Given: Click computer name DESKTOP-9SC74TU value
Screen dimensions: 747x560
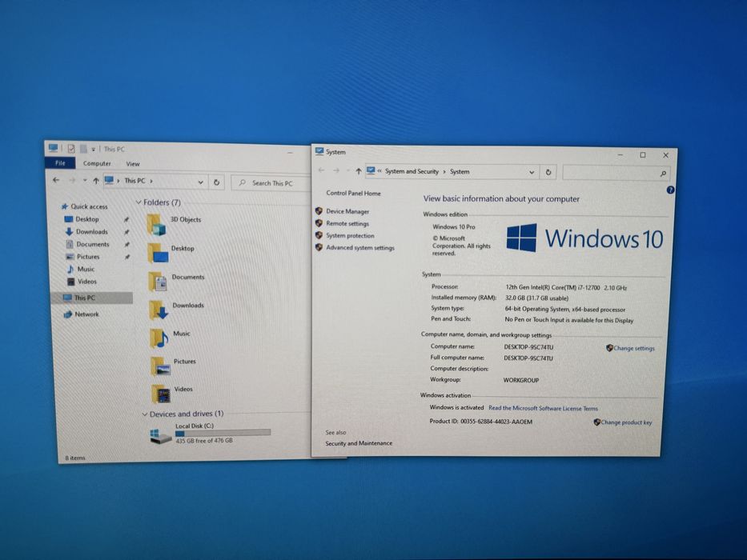Looking at the screenshot, I should [x=528, y=347].
